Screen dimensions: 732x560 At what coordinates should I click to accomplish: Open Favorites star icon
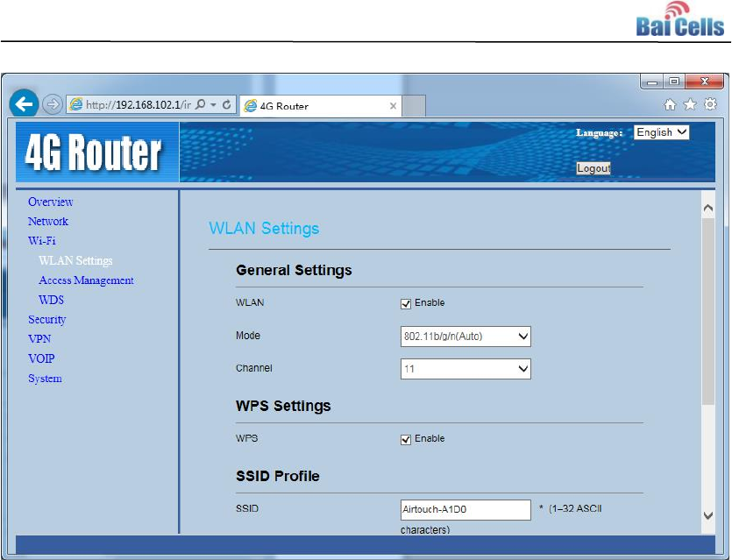(x=690, y=104)
